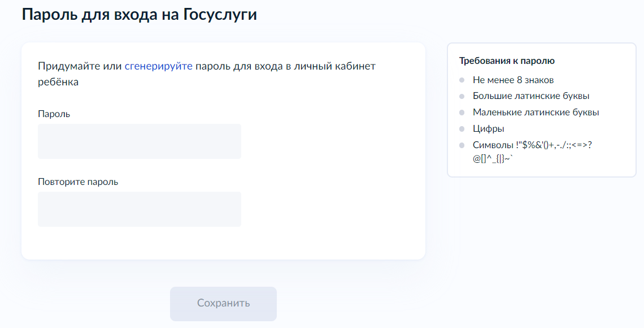Click the bullet dot beside "Символы" requirement
This screenshot has height=328, width=644.
coord(462,145)
